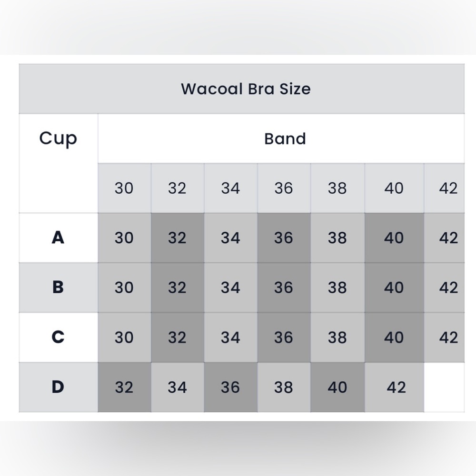This screenshot has width=476, height=476.
Task: Click the empty cell in row D
Action: coord(445,387)
